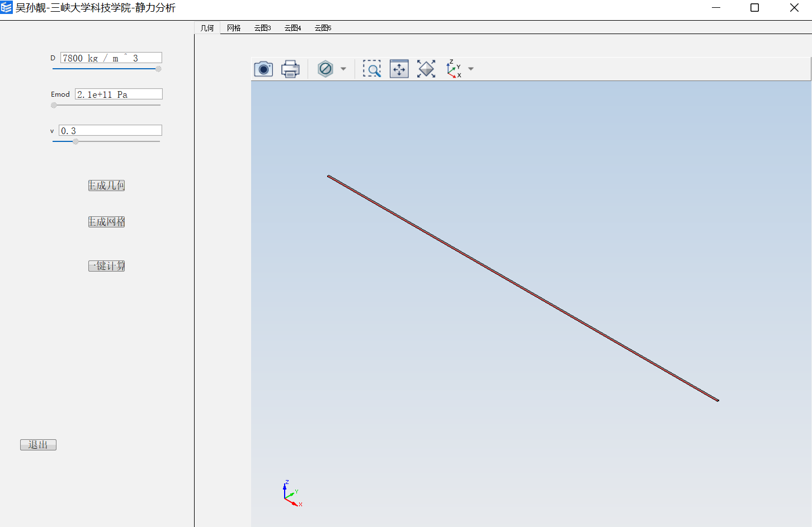Open the 云图5 tab
The height and width of the screenshot is (527, 812).
pyautogui.click(x=323, y=28)
